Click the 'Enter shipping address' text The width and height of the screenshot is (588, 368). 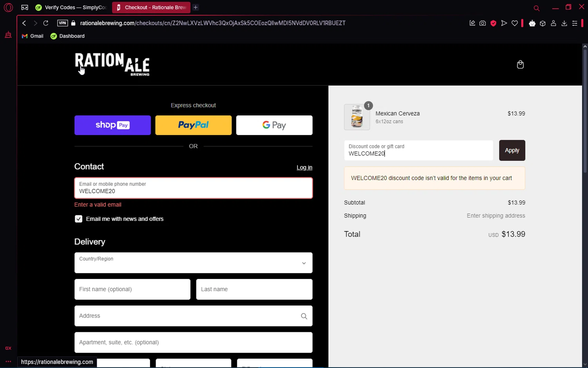click(x=496, y=216)
